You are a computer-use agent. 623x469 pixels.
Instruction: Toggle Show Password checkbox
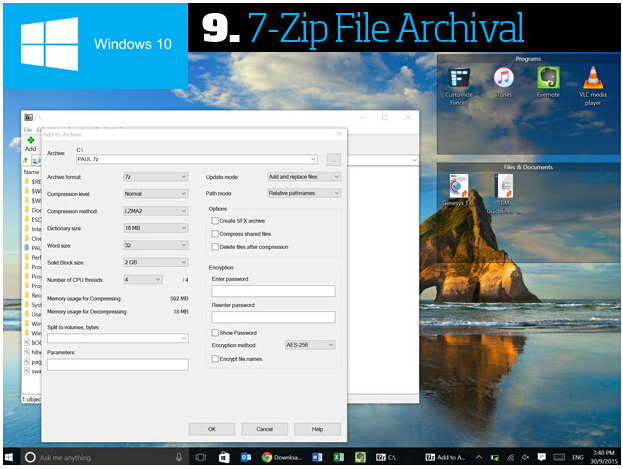[215, 332]
